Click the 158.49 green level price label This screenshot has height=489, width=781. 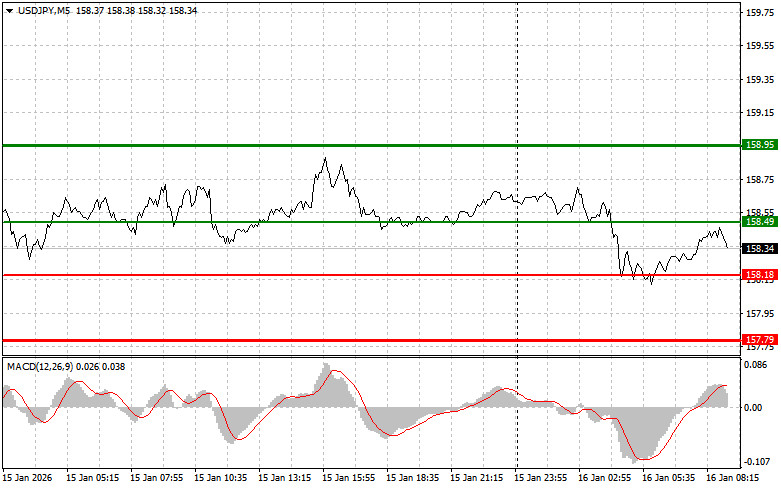coord(760,222)
